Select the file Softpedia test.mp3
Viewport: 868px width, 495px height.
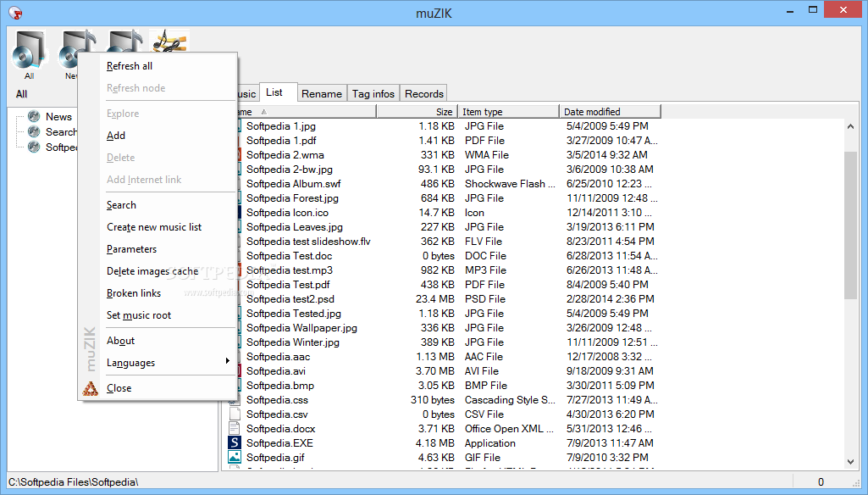tap(290, 270)
